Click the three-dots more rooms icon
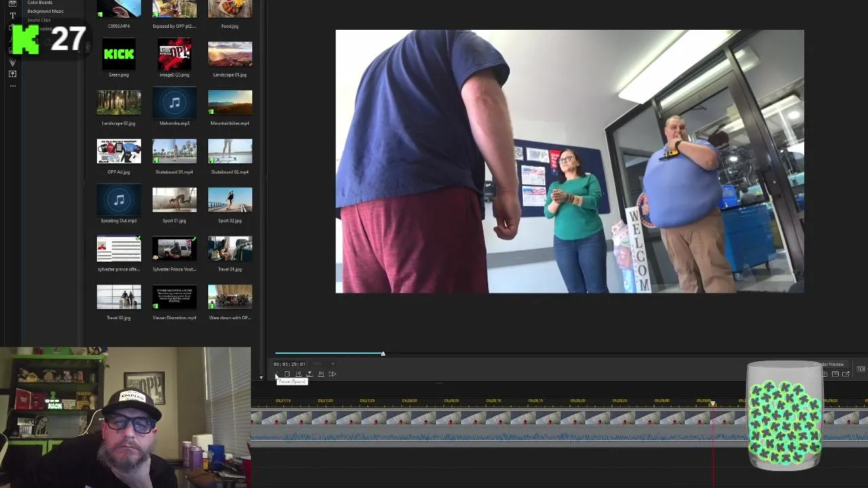 pyautogui.click(x=12, y=86)
